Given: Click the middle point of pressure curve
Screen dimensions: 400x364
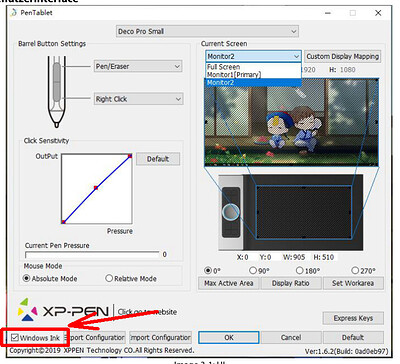Looking at the screenshot, I should click(96, 188).
